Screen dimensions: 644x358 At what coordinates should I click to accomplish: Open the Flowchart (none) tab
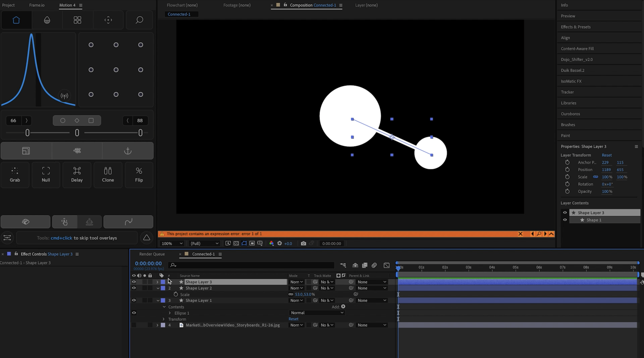pos(182,5)
